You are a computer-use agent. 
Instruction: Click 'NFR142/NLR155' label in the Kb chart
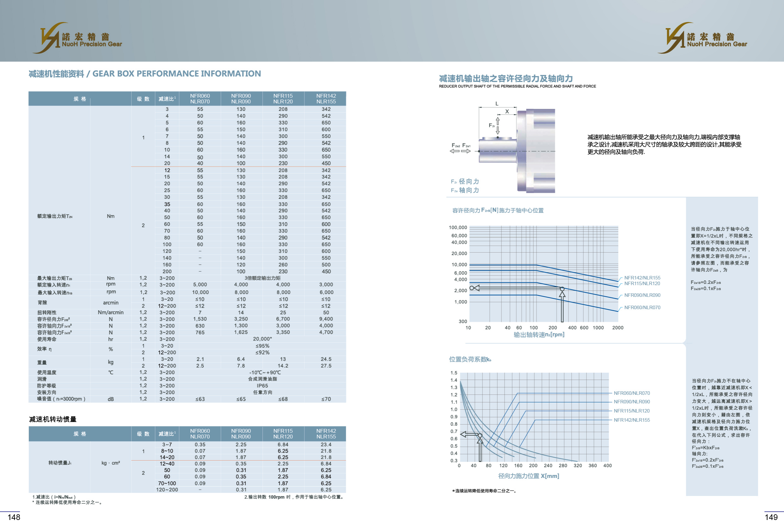click(632, 420)
